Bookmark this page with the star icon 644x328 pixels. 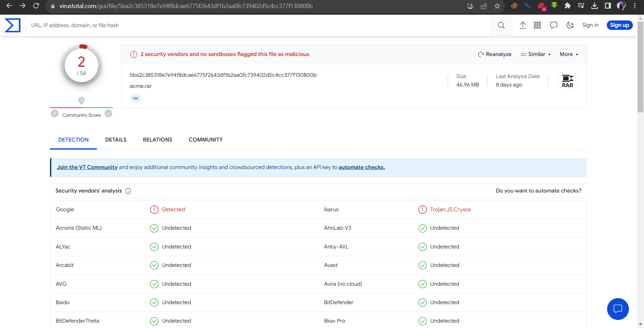click(x=497, y=6)
